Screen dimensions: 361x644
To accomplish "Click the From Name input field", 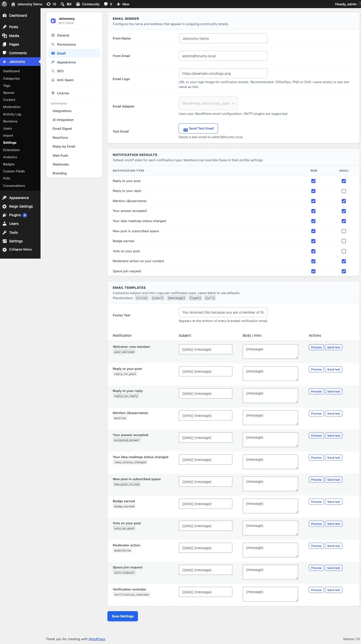I will point(223,39).
